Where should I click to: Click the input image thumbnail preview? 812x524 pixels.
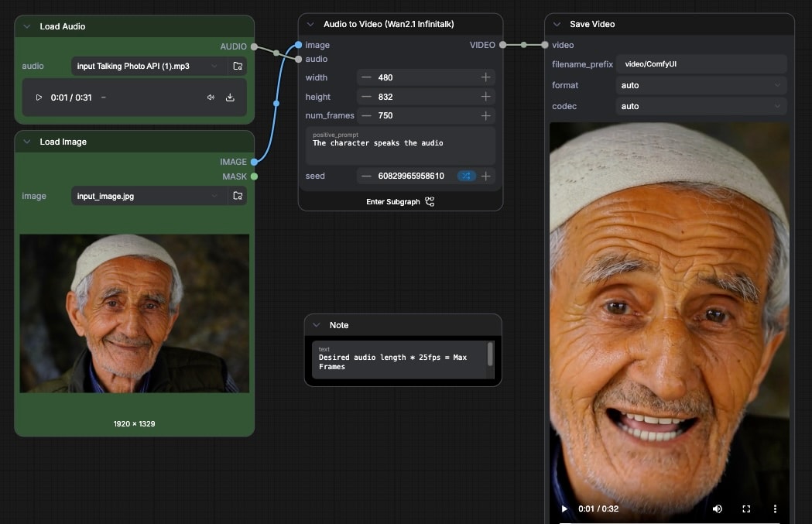135,313
